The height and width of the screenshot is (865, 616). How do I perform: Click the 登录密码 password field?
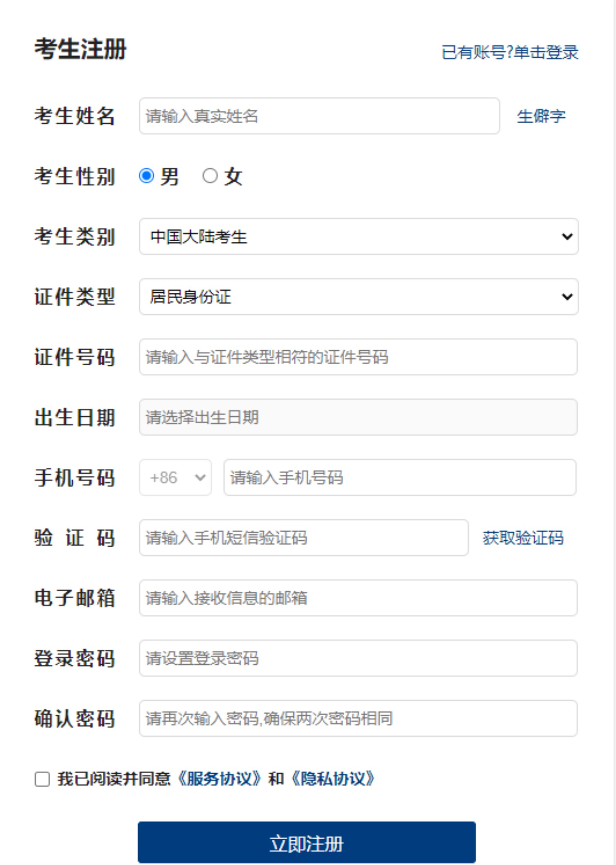[358, 658]
